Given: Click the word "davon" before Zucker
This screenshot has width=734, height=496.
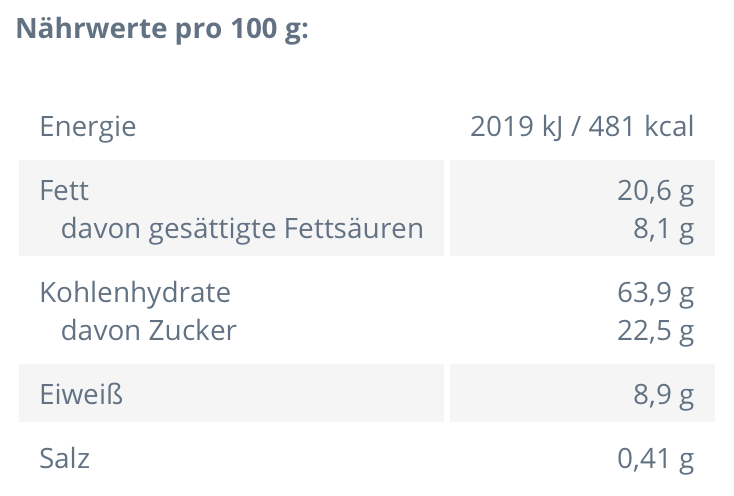Looking at the screenshot, I should (100, 330).
